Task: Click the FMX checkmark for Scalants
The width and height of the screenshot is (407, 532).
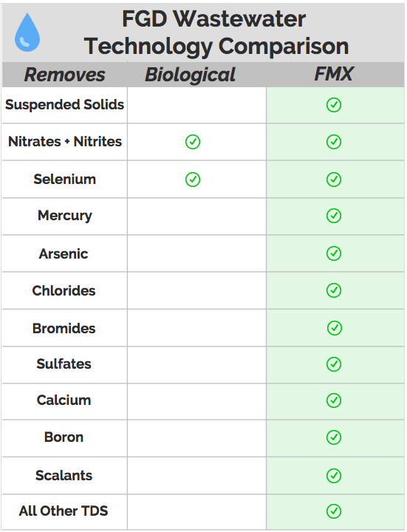Action: coord(334,476)
